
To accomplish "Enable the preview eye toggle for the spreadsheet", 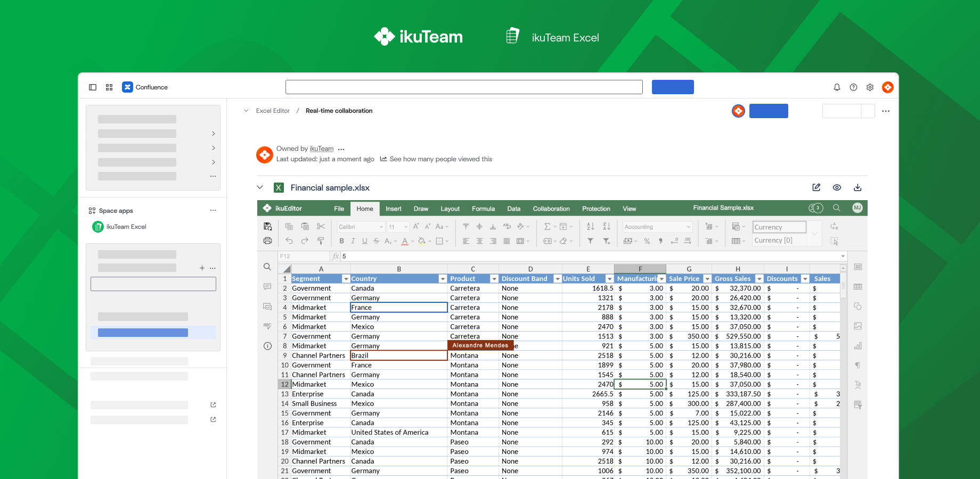I will (x=837, y=187).
